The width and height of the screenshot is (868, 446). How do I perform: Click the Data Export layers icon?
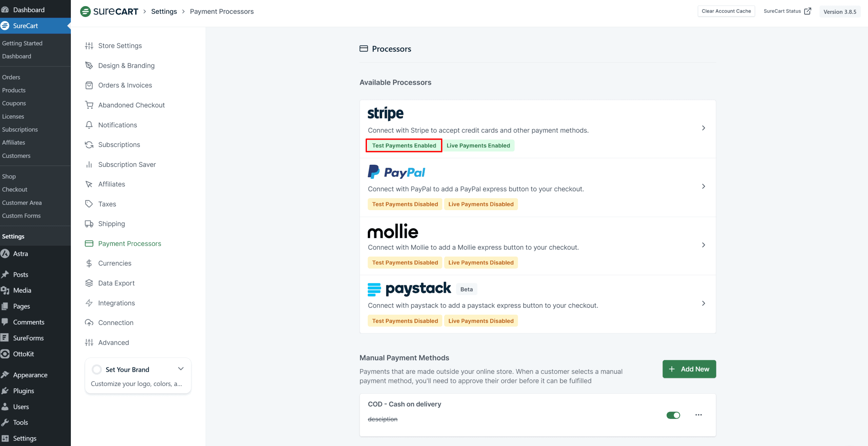point(89,283)
